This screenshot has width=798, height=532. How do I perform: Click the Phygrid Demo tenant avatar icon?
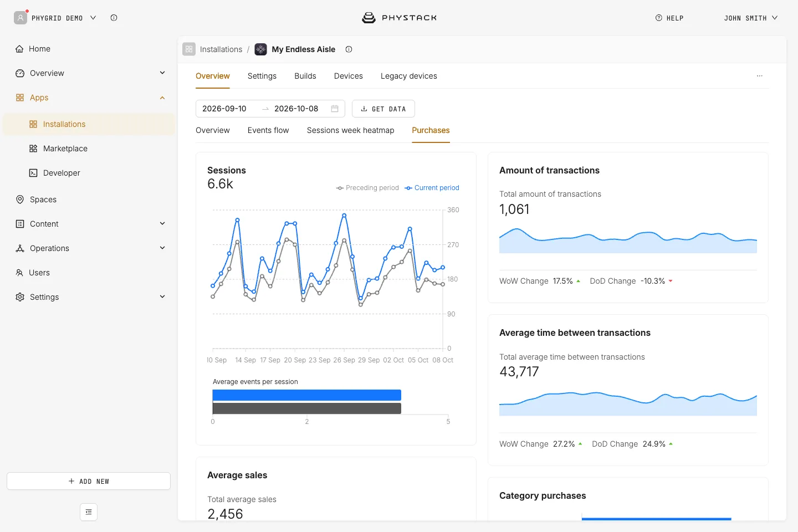pyautogui.click(x=21, y=18)
